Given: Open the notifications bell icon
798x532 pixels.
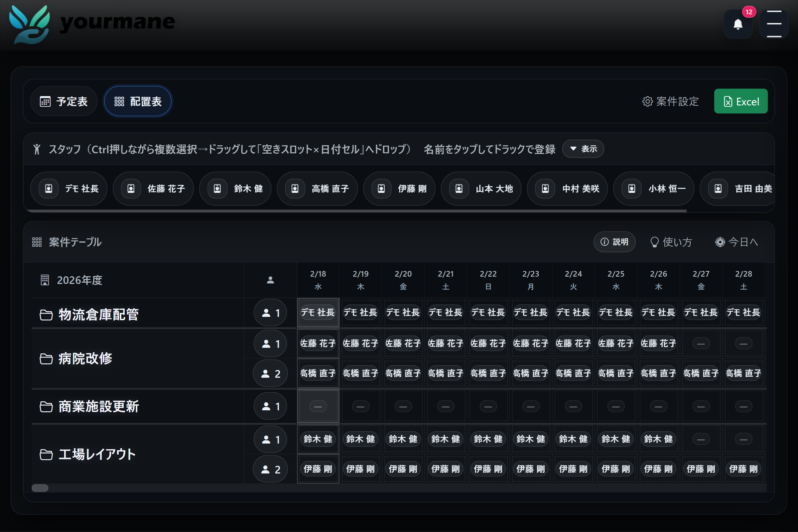Looking at the screenshot, I should point(737,24).
